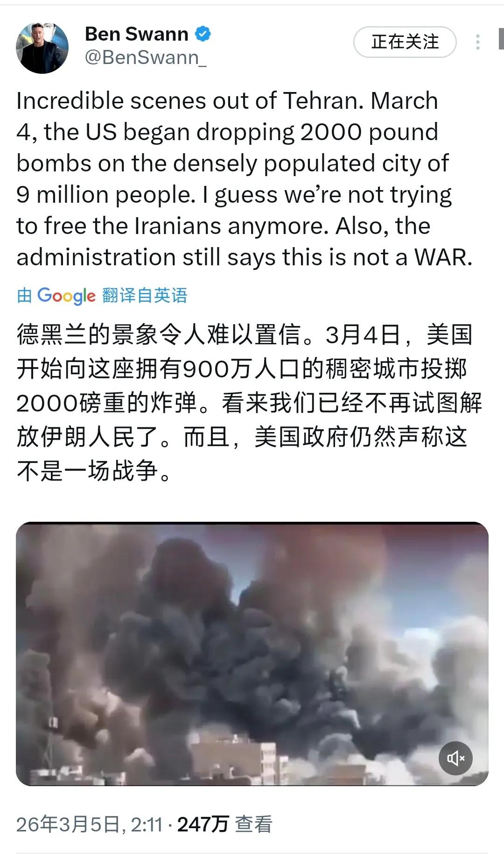Image resolution: width=504 pixels, height=866 pixels.
Task: Open the @BenSwann_ handle link
Action: (x=146, y=57)
